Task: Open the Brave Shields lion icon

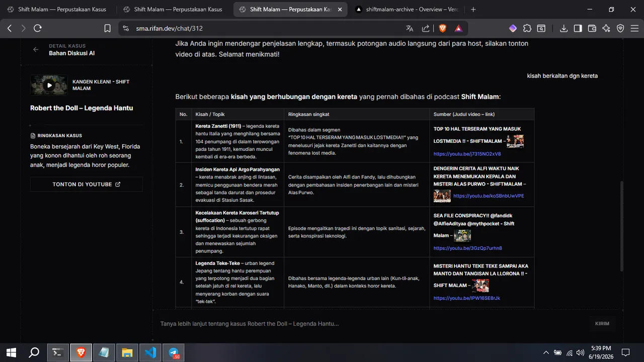Action: (443, 29)
